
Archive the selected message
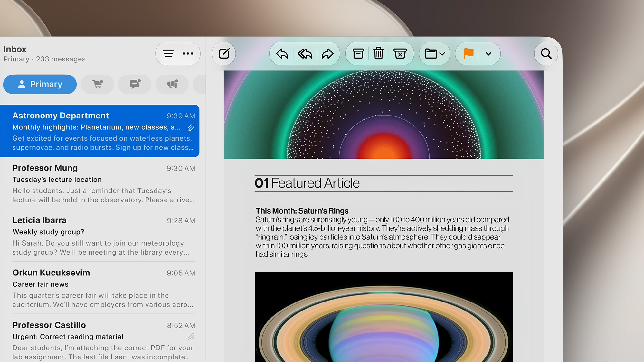point(358,54)
